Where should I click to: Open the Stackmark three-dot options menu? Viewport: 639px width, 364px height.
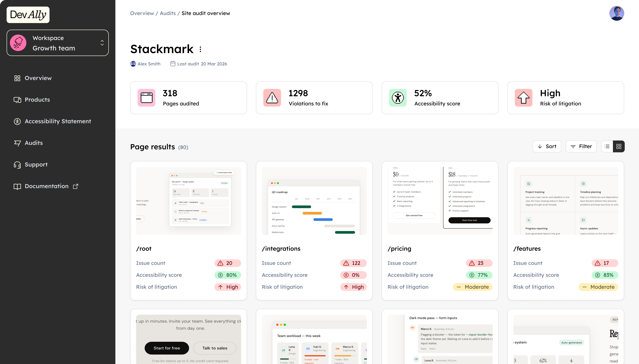pyautogui.click(x=201, y=49)
